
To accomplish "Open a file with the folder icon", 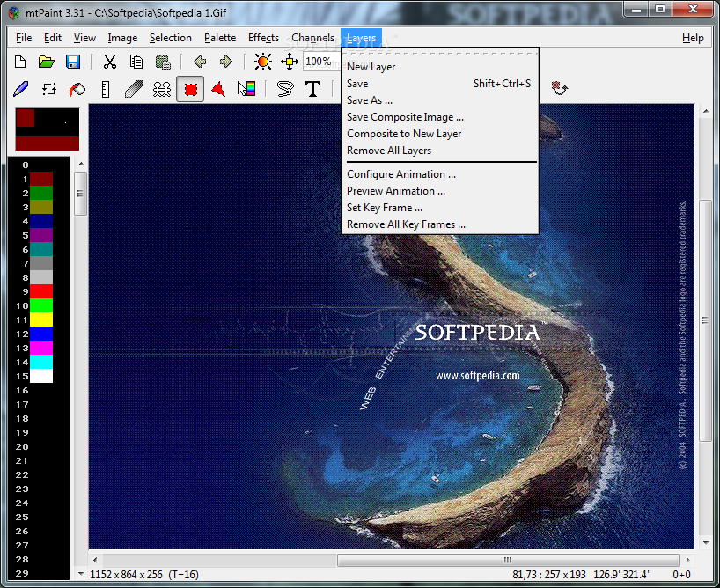I will pos(47,62).
